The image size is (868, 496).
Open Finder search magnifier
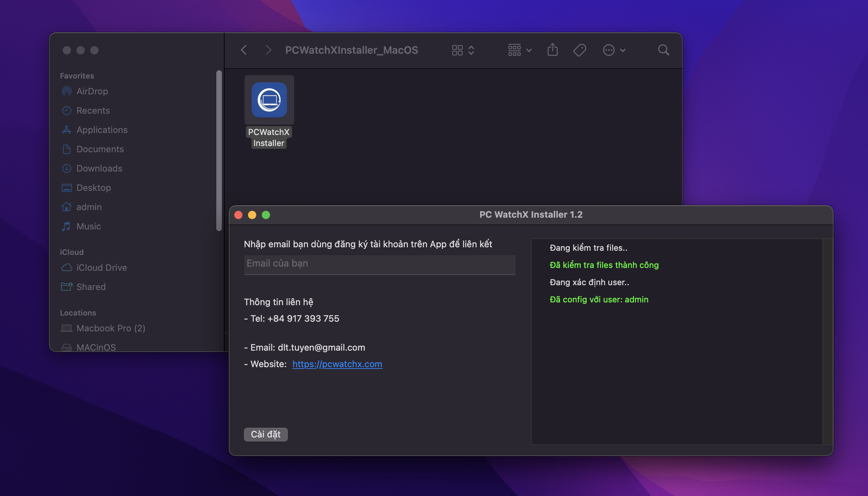pyautogui.click(x=663, y=50)
